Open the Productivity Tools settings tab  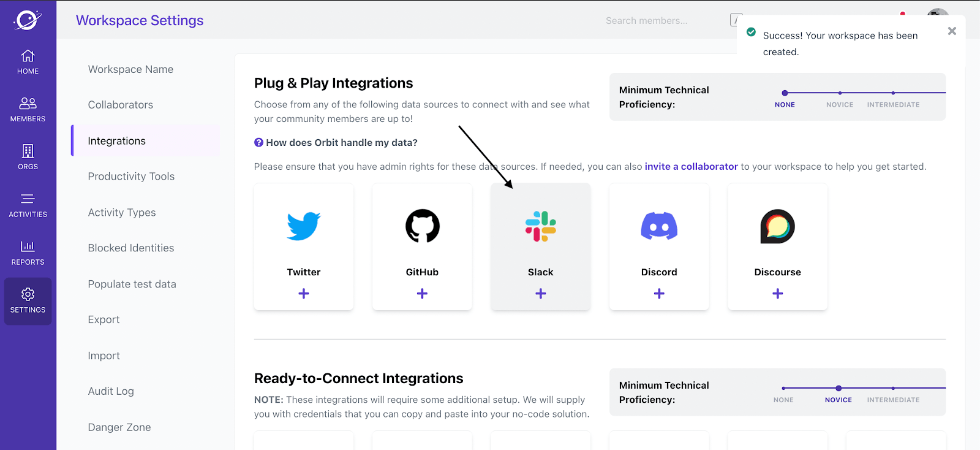click(131, 177)
